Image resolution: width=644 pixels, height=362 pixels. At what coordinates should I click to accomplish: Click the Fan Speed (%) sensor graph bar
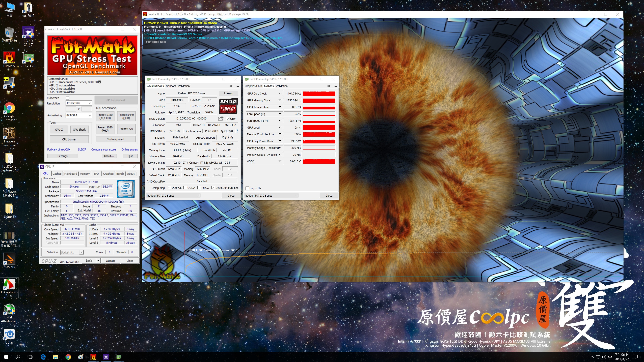(319, 114)
